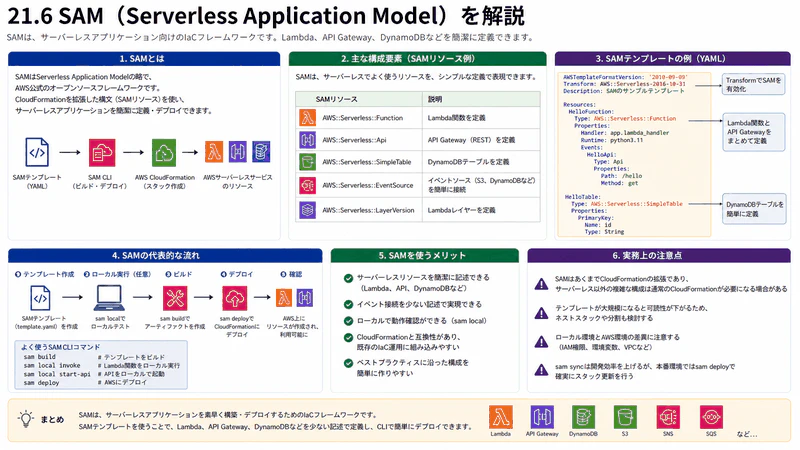Click the check mark beside CloudFormationと互換性があり
800x450 pixels.
pyautogui.click(x=348, y=337)
